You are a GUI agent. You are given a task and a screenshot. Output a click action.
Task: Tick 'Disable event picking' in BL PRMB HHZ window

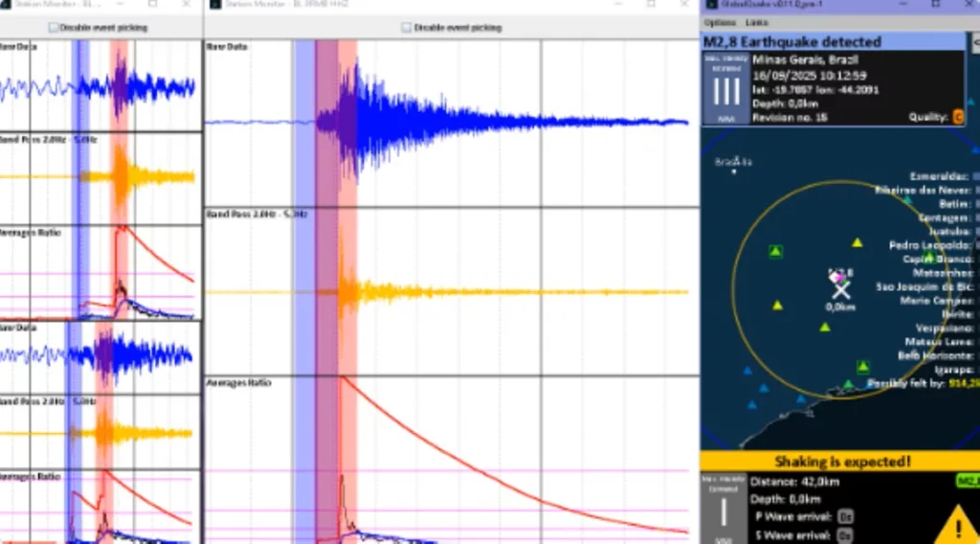[407, 28]
